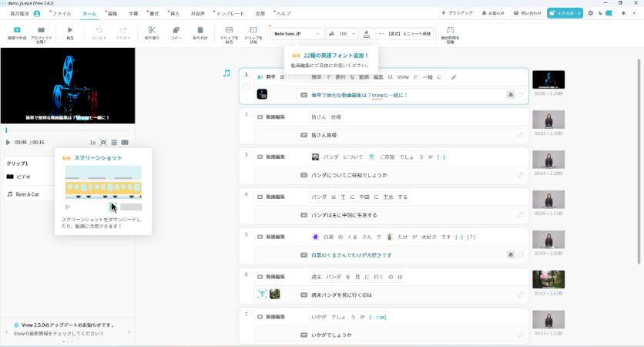This screenshot has height=347, width=644.
Task: Tick the checkbox in clip 1
Action: tap(247, 86)
